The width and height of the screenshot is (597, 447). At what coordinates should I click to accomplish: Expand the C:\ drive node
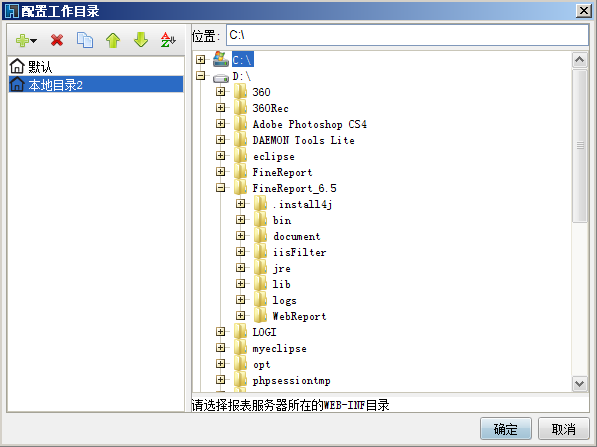click(201, 59)
